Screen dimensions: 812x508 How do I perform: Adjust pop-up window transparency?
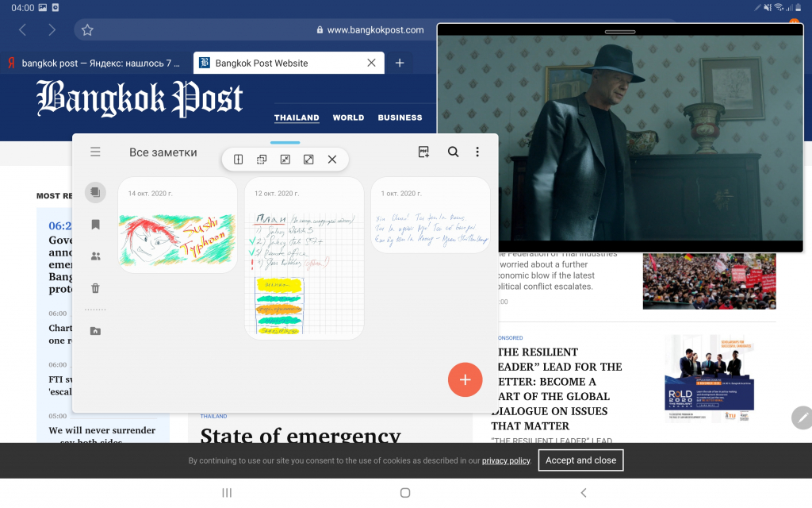click(x=262, y=160)
